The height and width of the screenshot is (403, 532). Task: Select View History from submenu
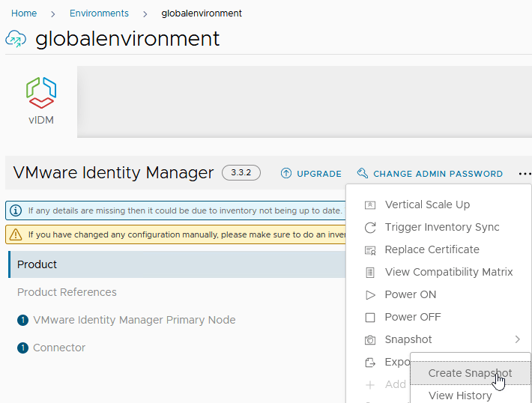point(460,396)
